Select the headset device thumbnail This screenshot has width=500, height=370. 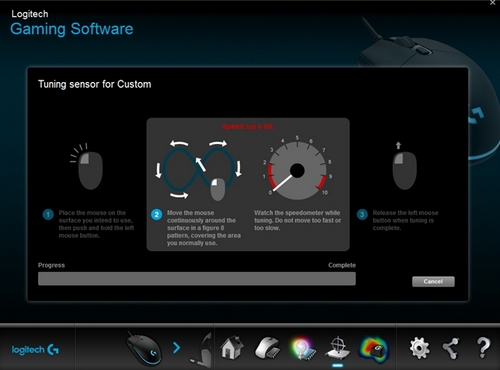click(201, 350)
